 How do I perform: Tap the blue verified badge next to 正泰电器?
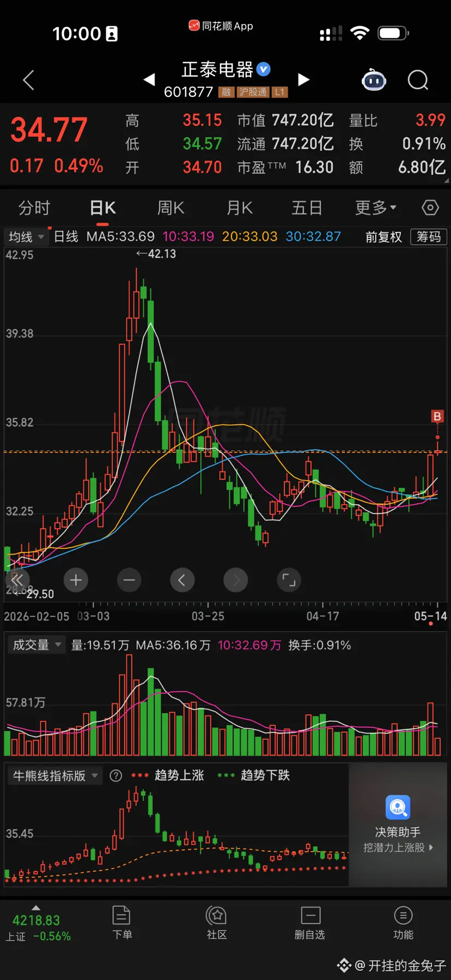click(264, 69)
